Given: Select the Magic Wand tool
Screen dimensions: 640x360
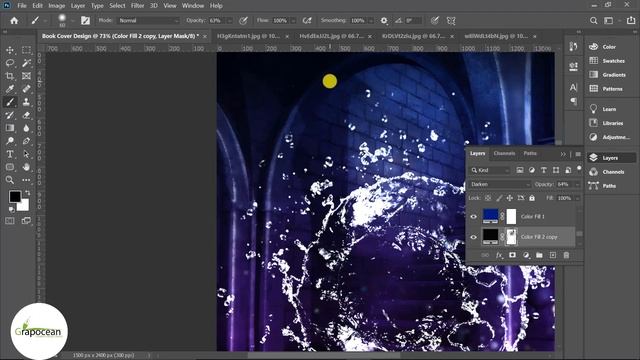Looking at the screenshot, I should click(26, 63).
